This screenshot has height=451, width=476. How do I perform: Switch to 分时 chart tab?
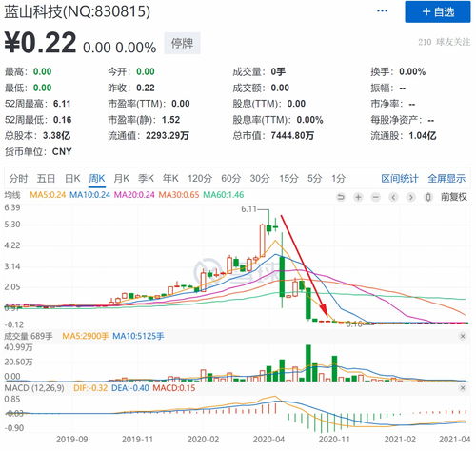[18, 179]
